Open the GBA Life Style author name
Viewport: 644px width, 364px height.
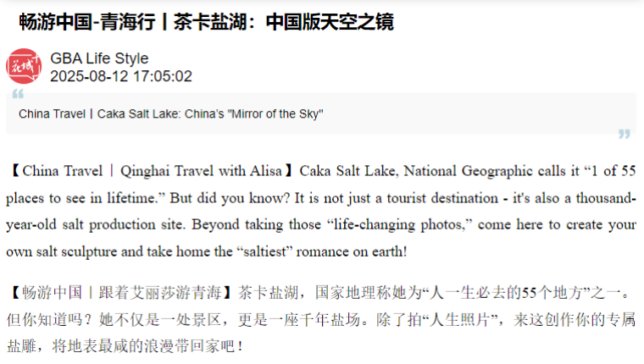tap(99, 58)
